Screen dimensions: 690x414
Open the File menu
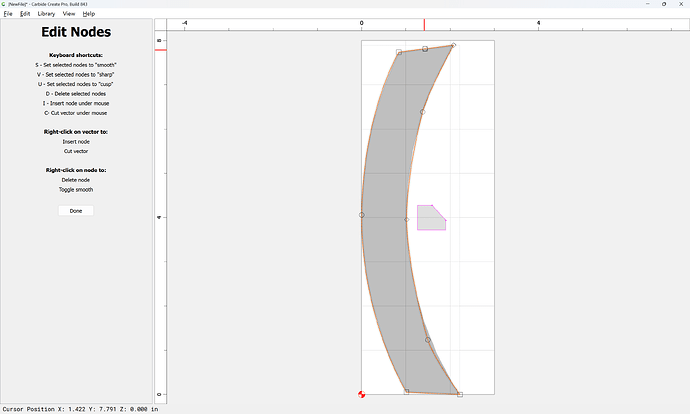pyautogui.click(x=8, y=14)
